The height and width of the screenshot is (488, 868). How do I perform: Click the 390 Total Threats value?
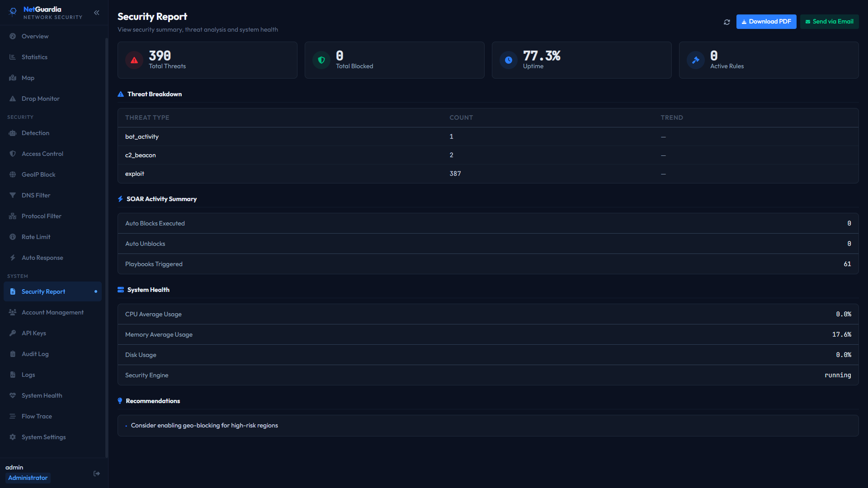point(160,56)
